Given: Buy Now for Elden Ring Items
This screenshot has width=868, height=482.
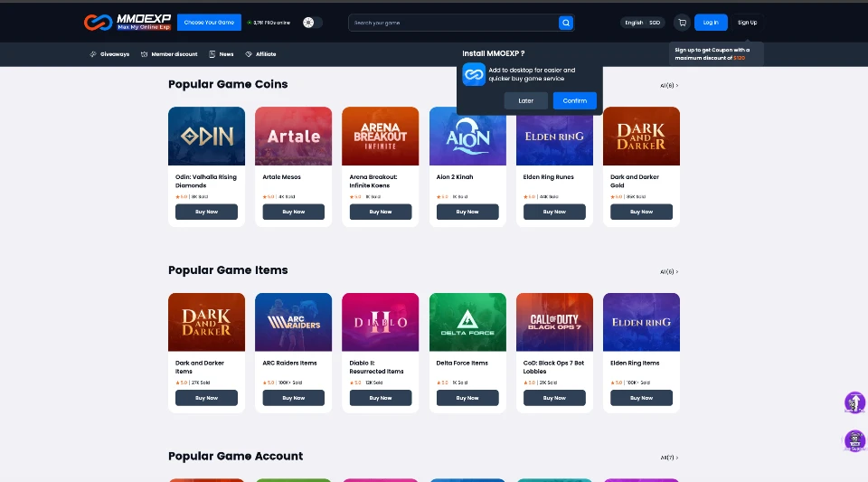Looking at the screenshot, I should click(641, 398).
